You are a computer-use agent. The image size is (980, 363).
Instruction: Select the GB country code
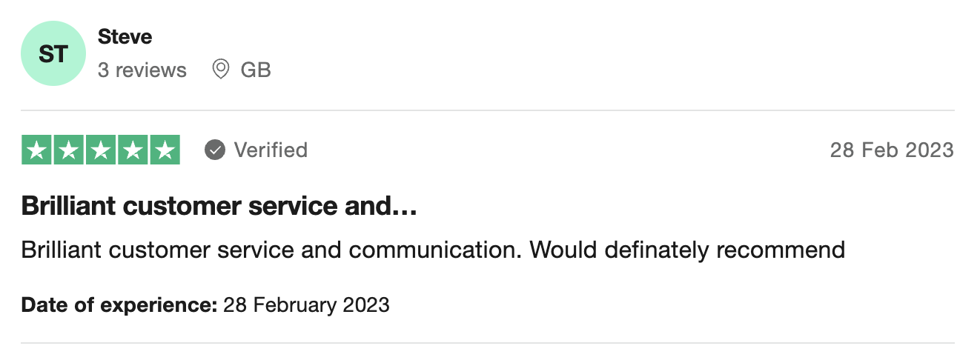(x=256, y=70)
